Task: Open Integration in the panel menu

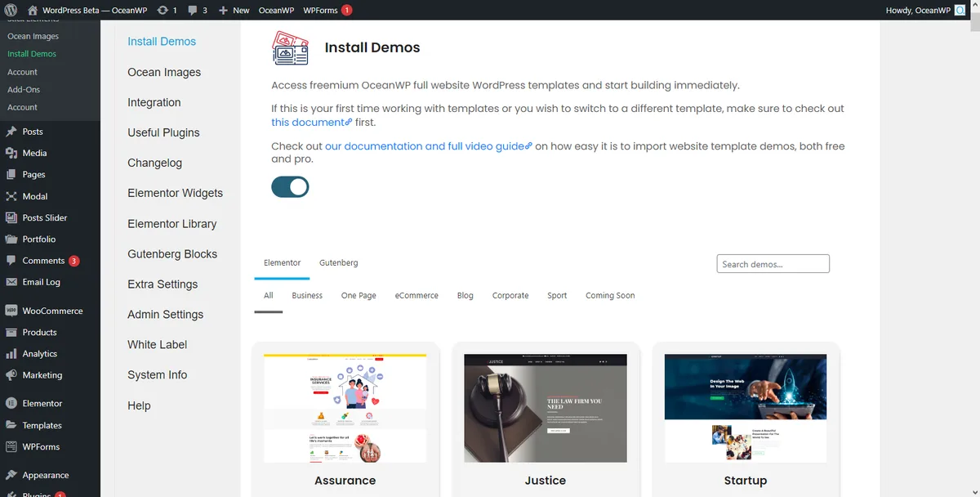Action: pos(154,102)
